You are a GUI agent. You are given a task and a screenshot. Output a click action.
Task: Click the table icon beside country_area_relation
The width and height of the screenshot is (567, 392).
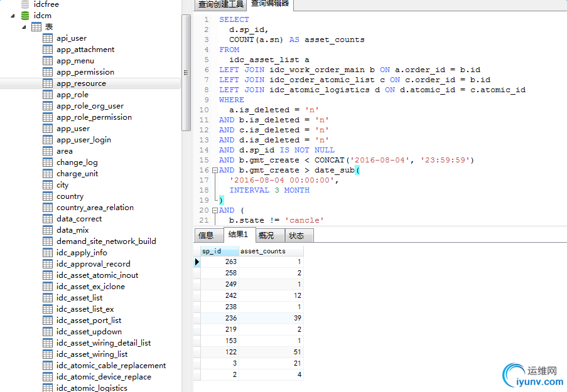click(48, 208)
